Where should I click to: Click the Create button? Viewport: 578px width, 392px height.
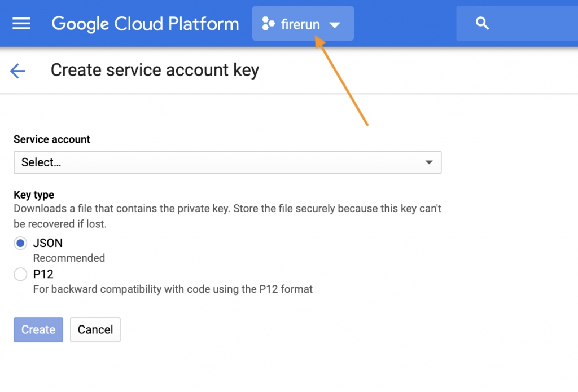click(x=38, y=329)
